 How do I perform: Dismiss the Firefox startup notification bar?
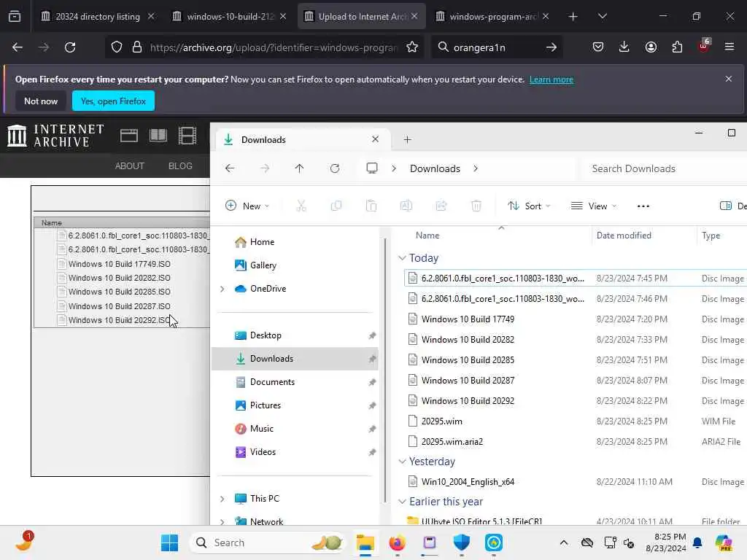729,79
